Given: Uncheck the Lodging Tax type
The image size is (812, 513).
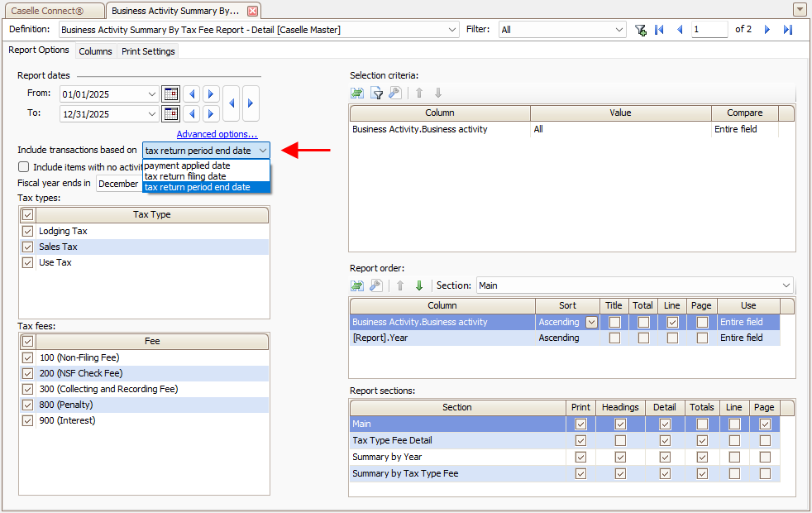Looking at the screenshot, I should (x=27, y=231).
